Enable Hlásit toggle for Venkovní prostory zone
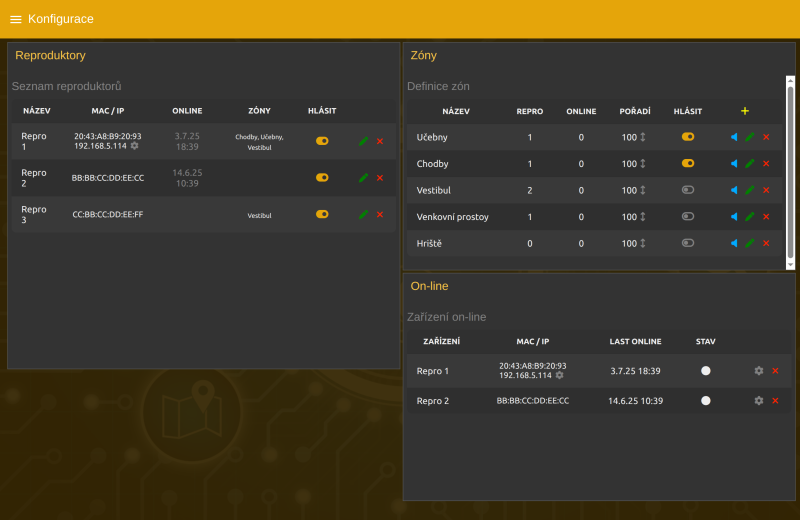 (688, 216)
